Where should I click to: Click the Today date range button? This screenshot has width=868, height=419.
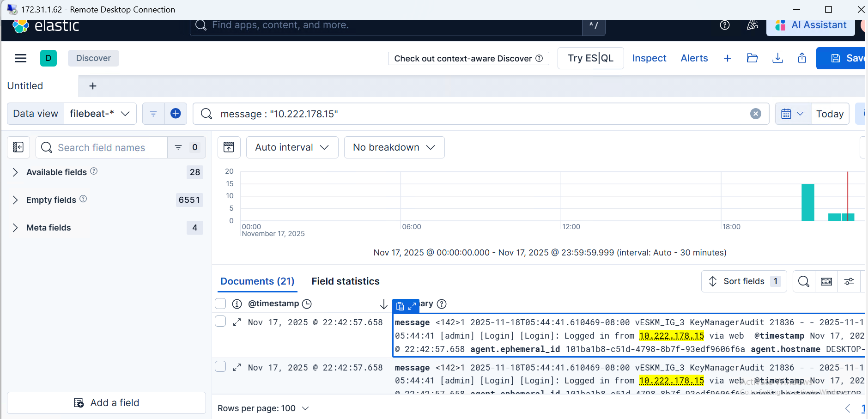[830, 114]
